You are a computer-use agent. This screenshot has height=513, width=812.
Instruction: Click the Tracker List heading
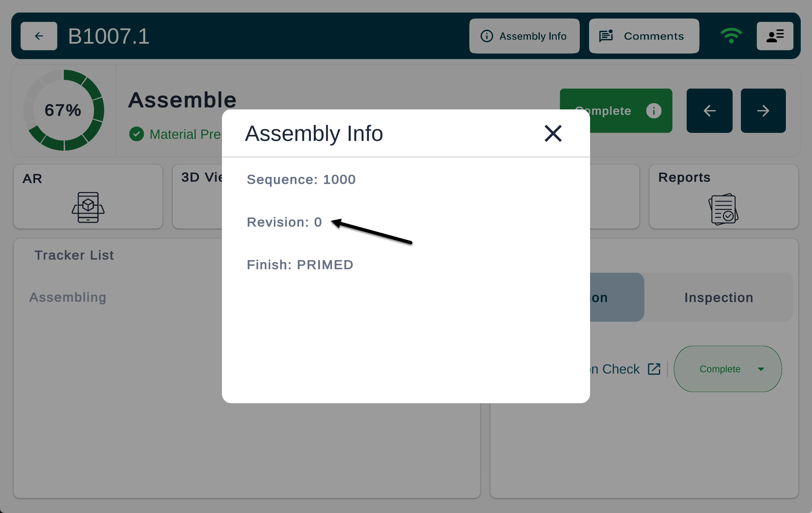pyautogui.click(x=74, y=255)
